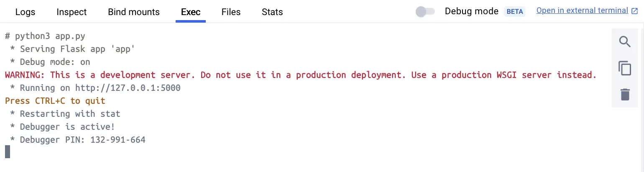
Task: Click the red WARNING development server line
Action: (x=301, y=75)
